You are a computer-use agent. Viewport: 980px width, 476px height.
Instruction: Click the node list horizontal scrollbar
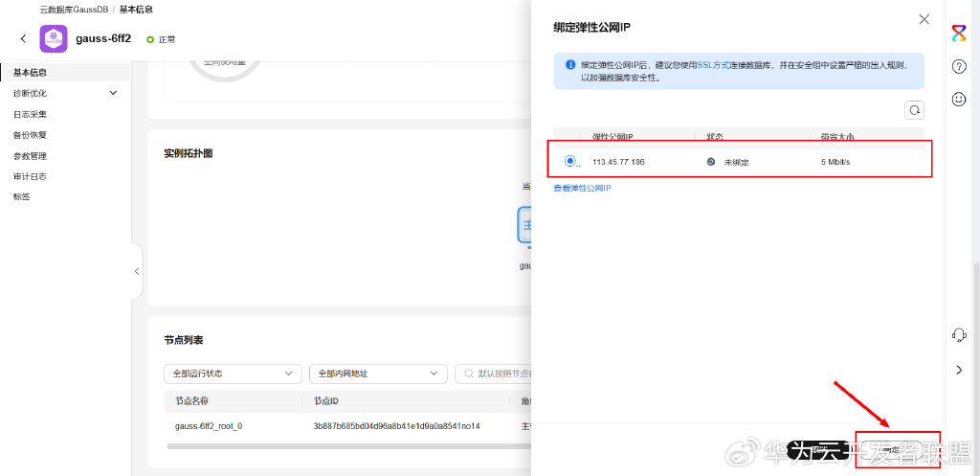347,446
